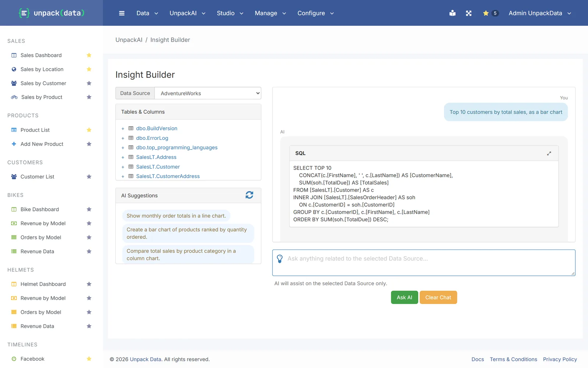This screenshot has height=368, width=588.
Task: Toggle favorite star for Sales Dashboard
Action: pos(89,55)
